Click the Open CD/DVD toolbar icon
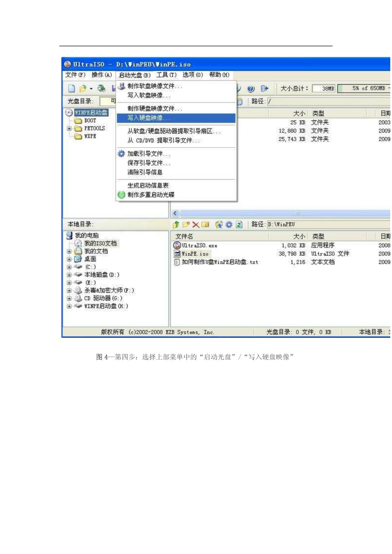 click(102, 89)
